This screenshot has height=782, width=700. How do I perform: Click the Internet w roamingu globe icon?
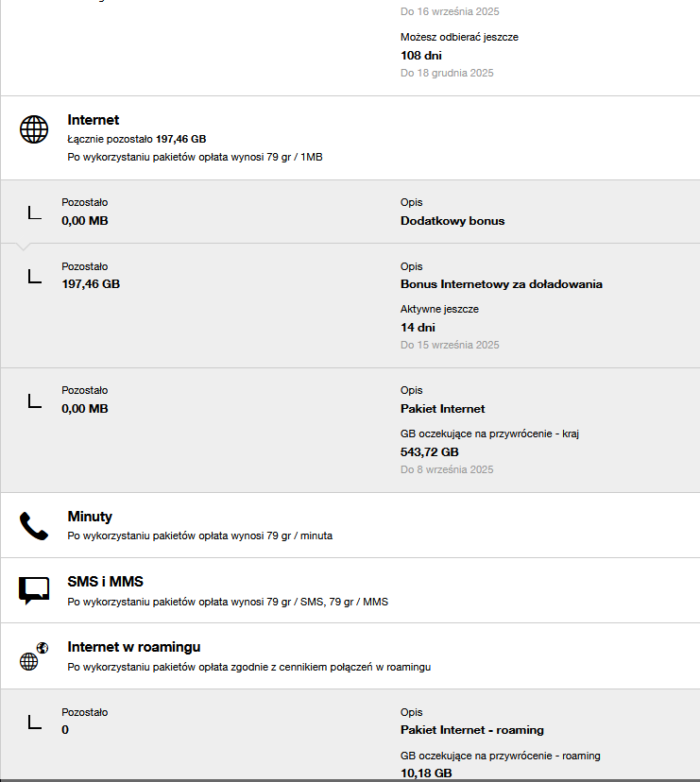34,656
